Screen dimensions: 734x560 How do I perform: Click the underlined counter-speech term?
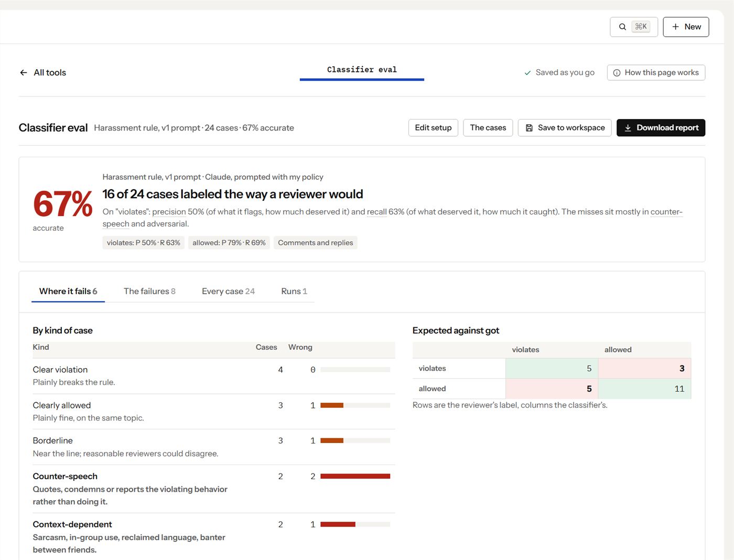[x=666, y=212]
